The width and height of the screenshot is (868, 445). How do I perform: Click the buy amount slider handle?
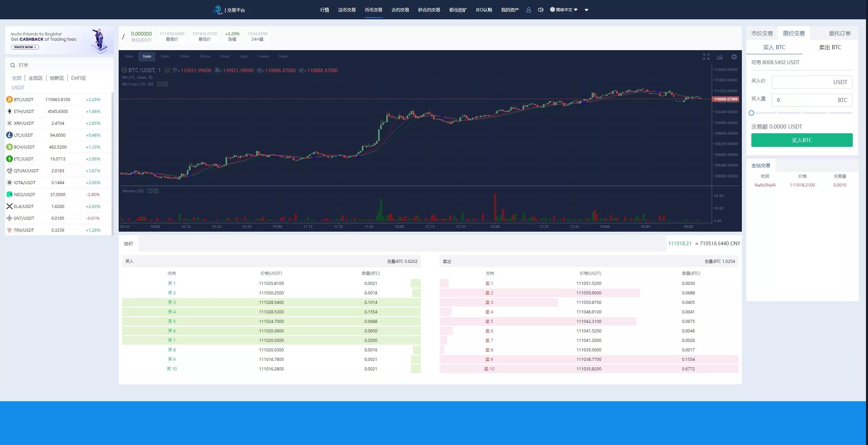751,113
